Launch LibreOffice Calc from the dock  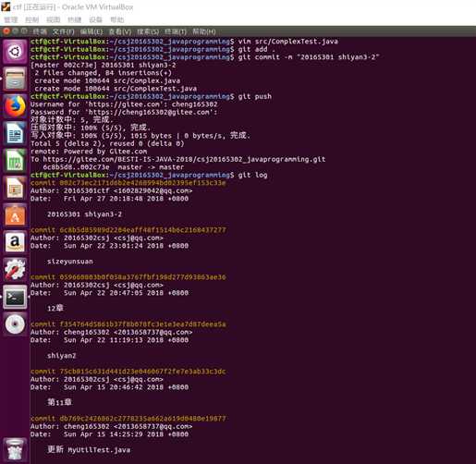coord(15,160)
